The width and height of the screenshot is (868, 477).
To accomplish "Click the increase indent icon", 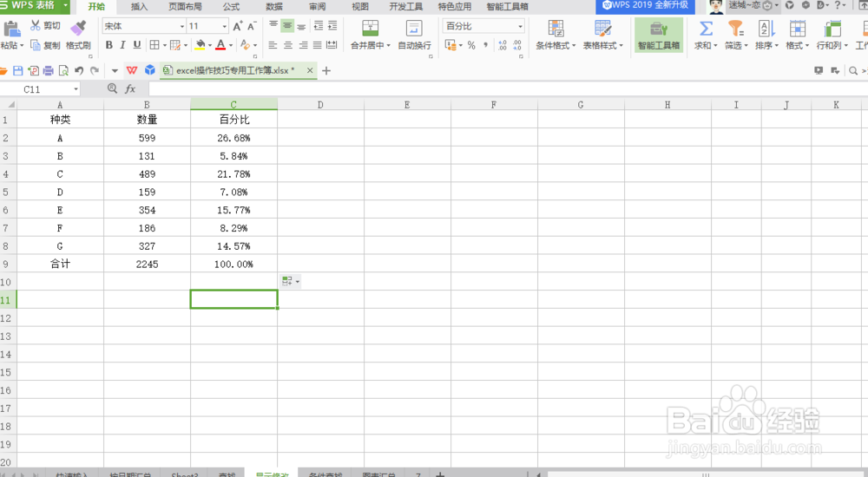I will click(332, 25).
